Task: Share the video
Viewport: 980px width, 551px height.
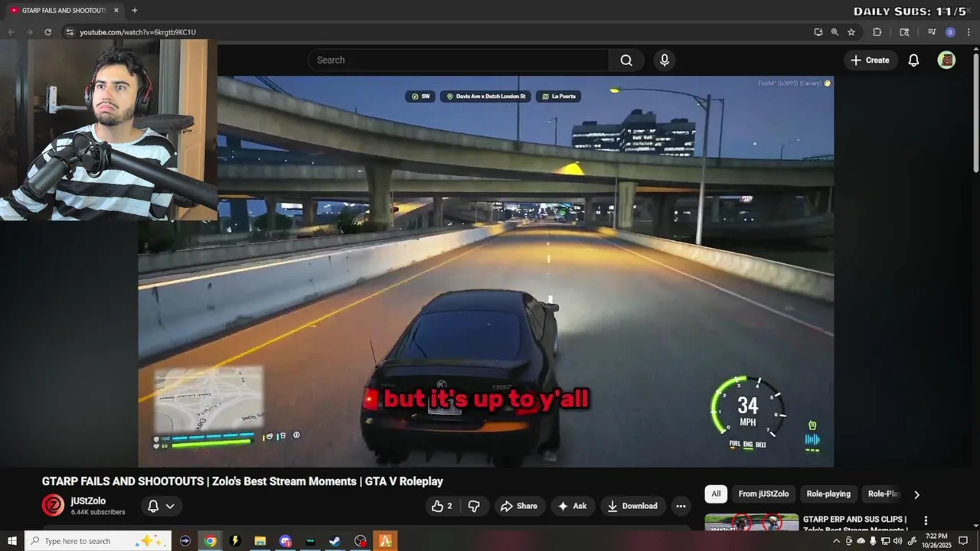Action: coord(519,506)
